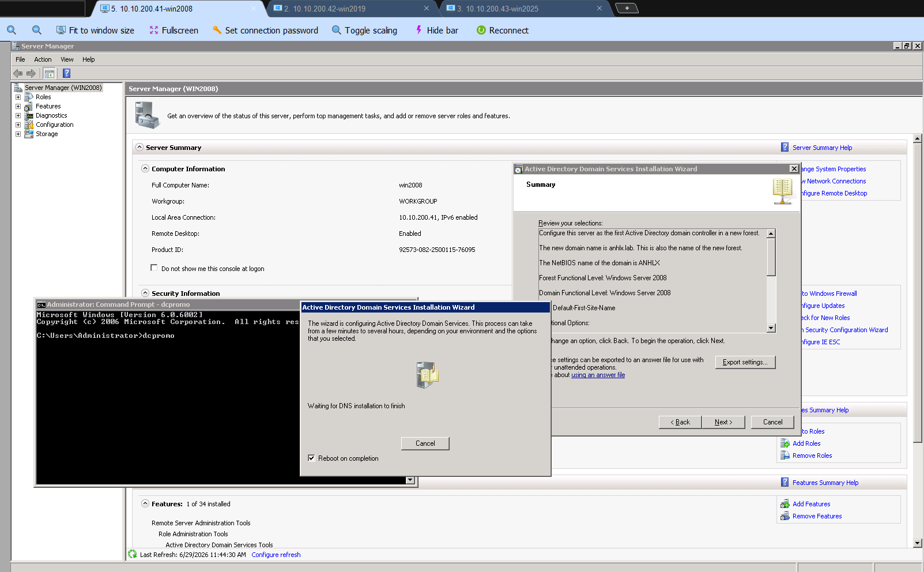Expand the Features tree node

coord(18,106)
